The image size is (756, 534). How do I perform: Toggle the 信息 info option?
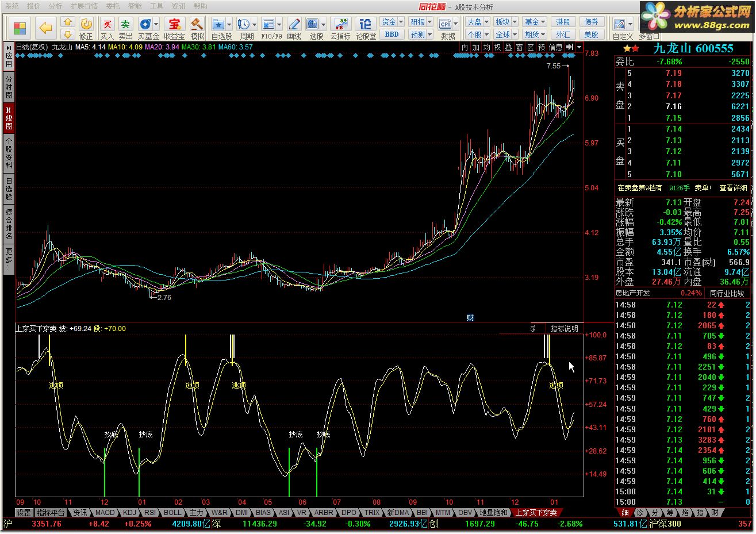click(x=555, y=47)
